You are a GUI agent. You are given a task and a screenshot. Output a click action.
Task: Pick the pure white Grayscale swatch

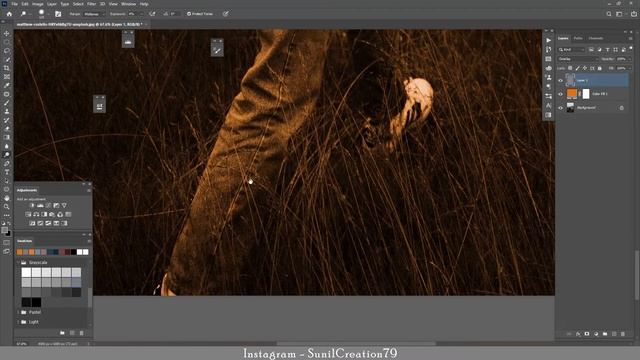26,272
